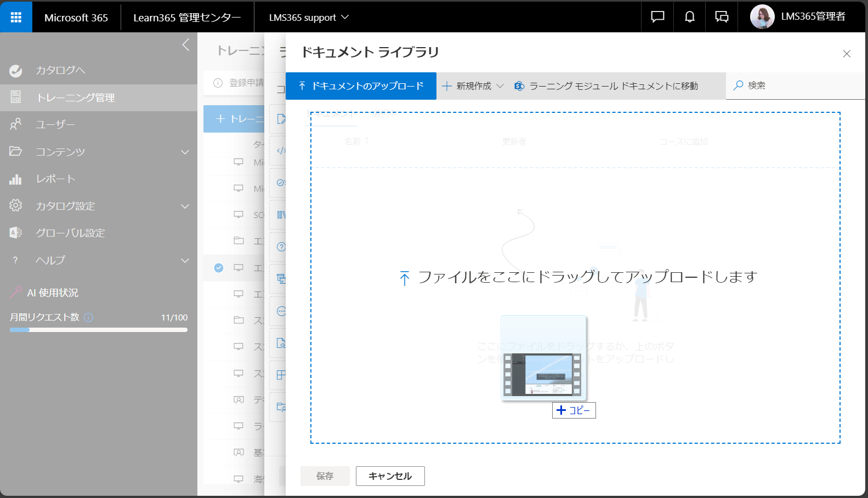Click the ellipsis circle icon in the middle panel

pyautogui.click(x=281, y=311)
